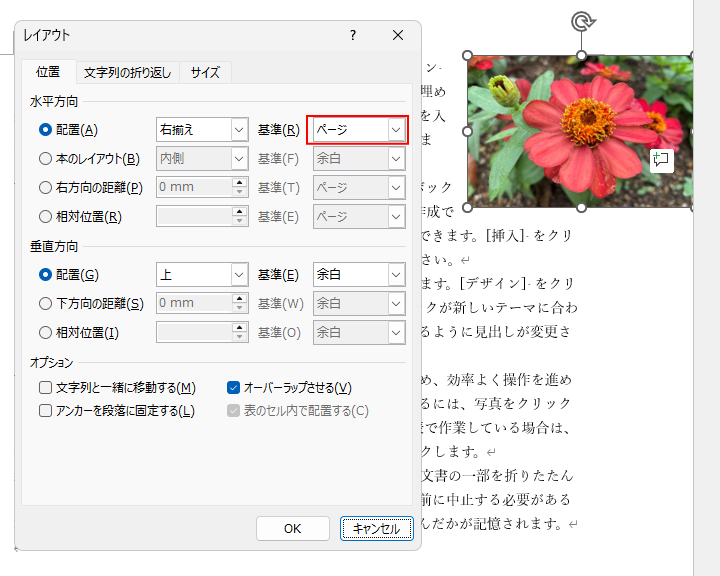The image size is (720, 576).
Task: Click the image's left-middle resize handle
Action: click(467, 131)
